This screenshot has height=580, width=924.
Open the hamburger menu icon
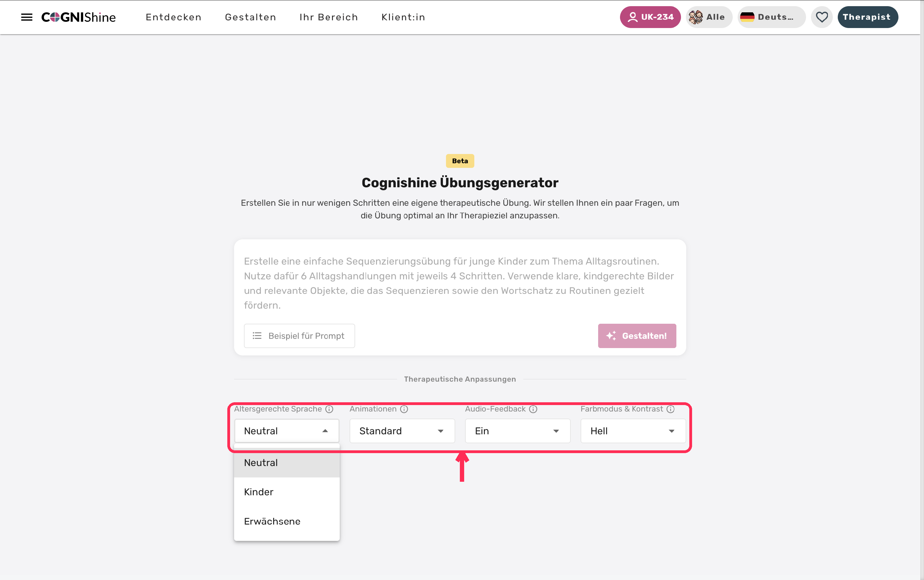(x=26, y=17)
